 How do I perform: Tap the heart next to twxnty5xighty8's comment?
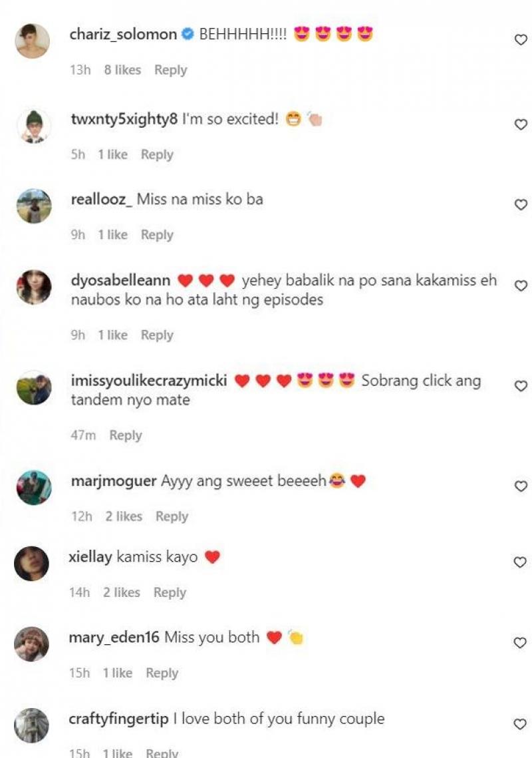[521, 124]
